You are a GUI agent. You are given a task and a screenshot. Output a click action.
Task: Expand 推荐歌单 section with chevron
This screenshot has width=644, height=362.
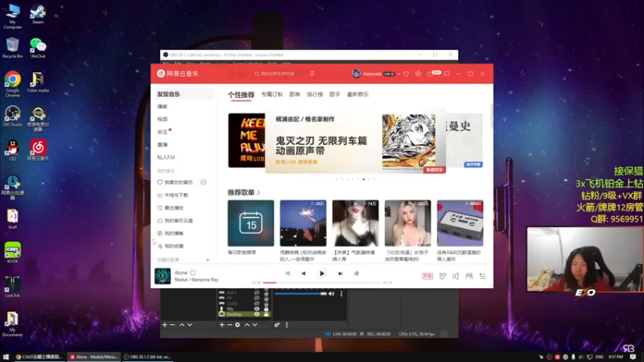point(258,192)
